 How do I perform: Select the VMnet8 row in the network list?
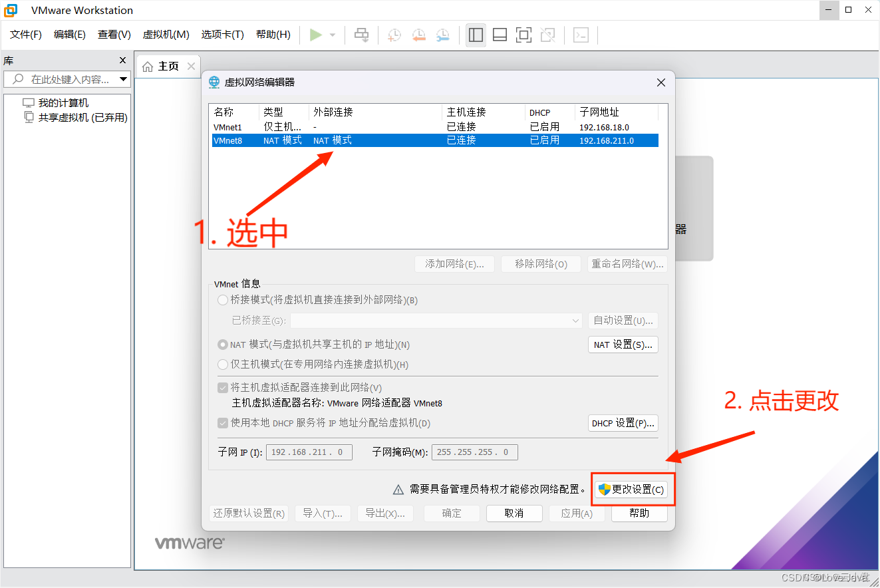click(435, 140)
